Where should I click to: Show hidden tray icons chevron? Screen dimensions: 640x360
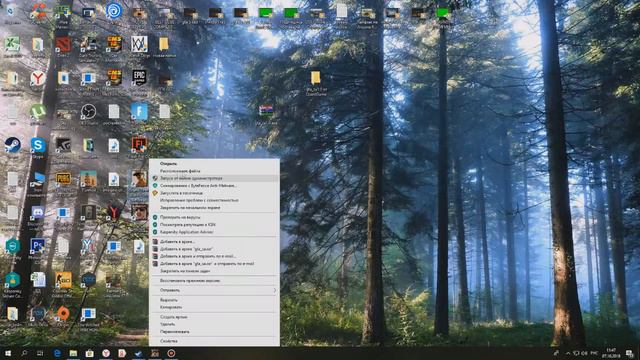point(568,353)
